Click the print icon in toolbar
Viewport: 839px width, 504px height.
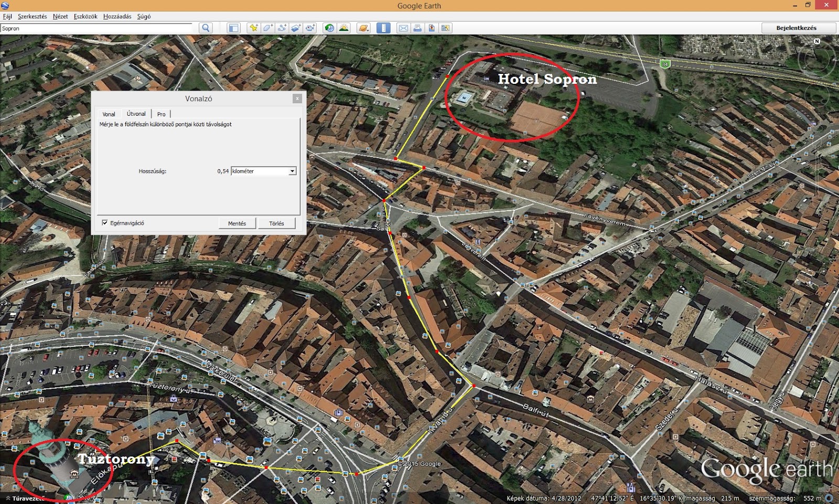point(417,28)
